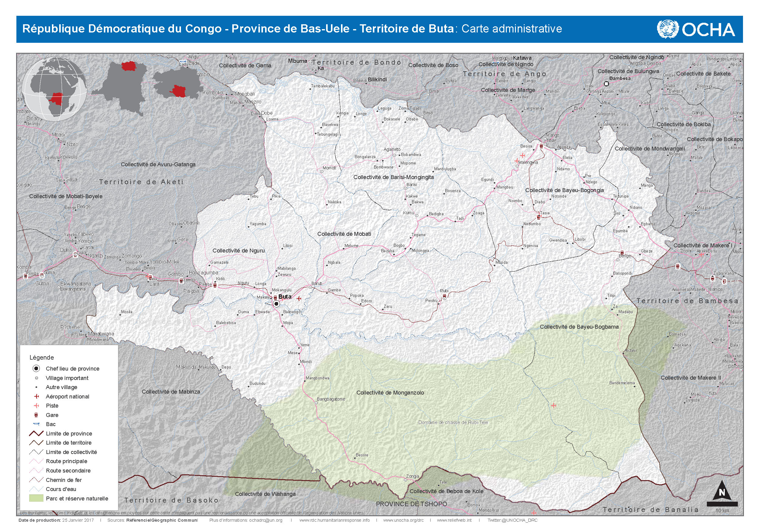Click the Buta provincial capital marker
760x532 pixels.
coord(276,304)
